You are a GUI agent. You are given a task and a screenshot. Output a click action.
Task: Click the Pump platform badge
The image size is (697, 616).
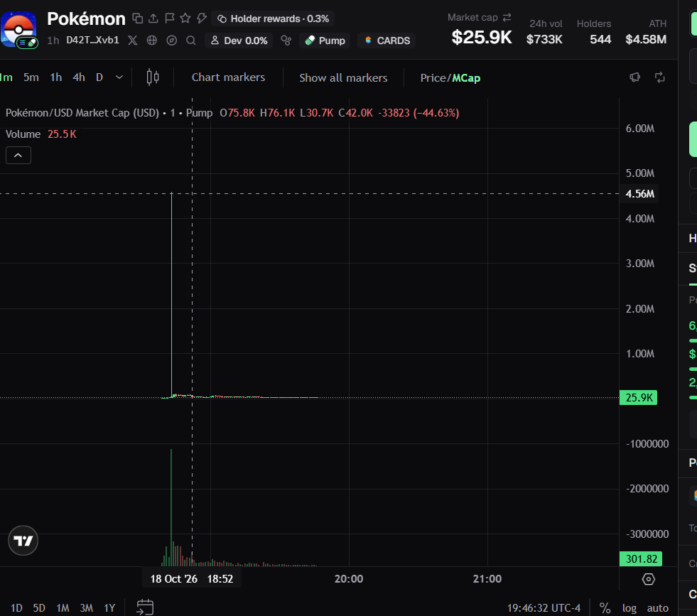click(x=325, y=40)
